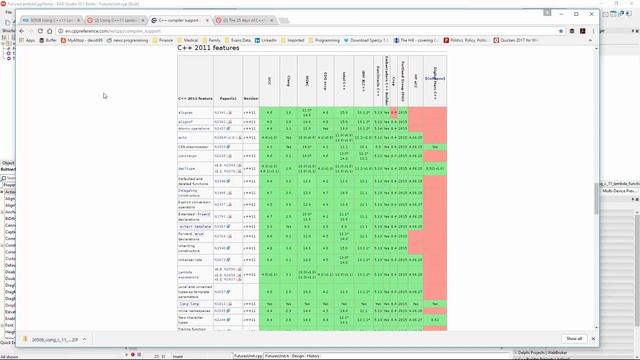Open the LinkedIn bookmark
The image size is (640, 360).
pyautogui.click(x=266, y=40)
